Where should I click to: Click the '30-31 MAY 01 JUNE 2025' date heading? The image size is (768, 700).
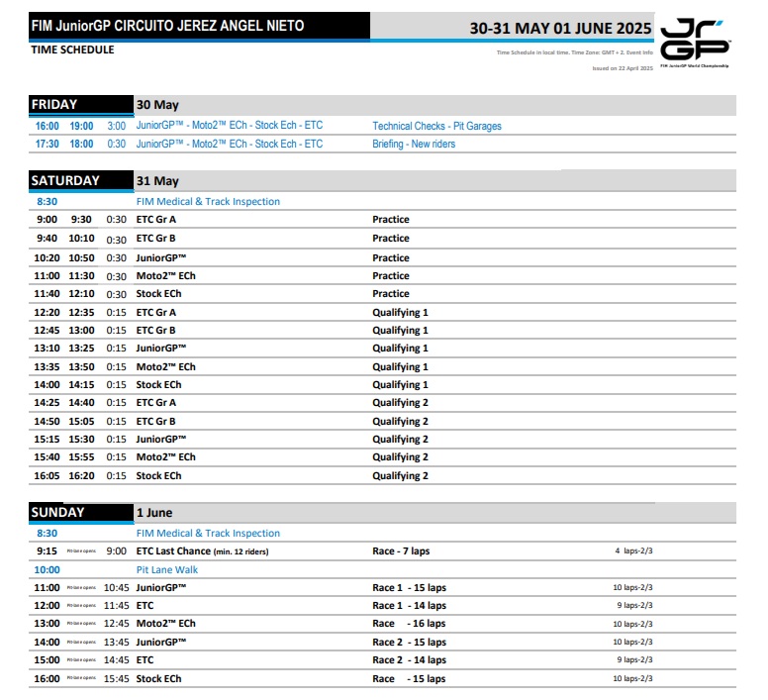coord(560,28)
